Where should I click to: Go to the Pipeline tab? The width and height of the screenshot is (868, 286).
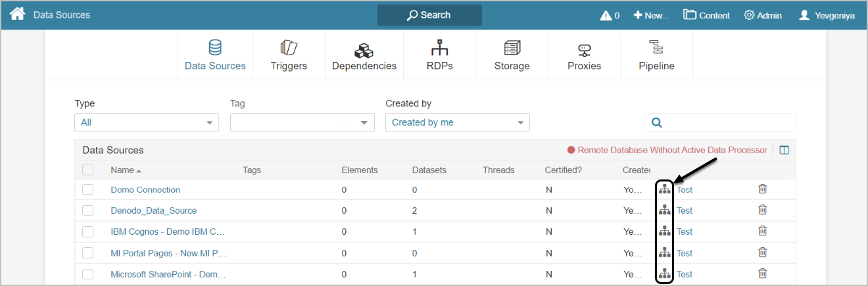pos(656,55)
